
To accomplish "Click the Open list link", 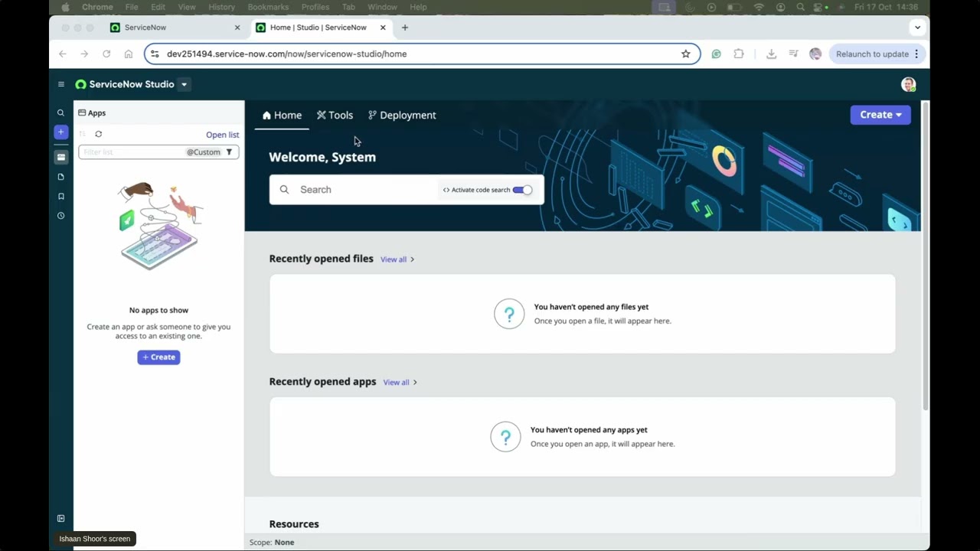I will pyautogui.click(x=222, y=135).
